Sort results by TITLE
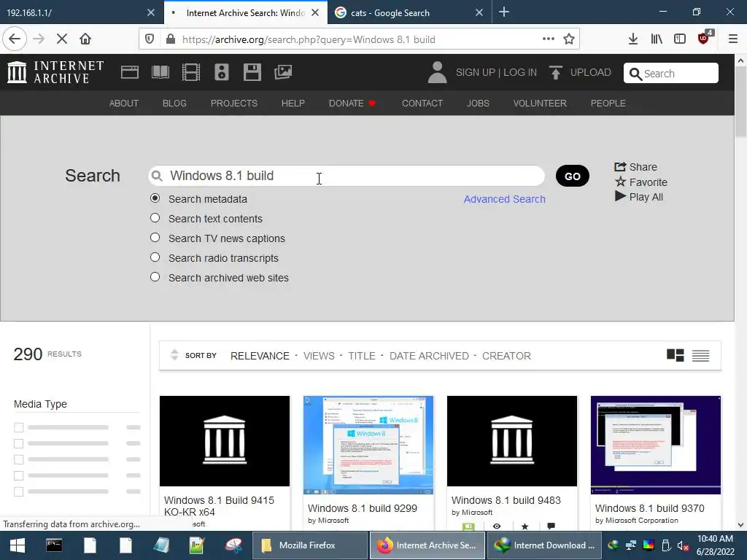 [x=362, y=356]
